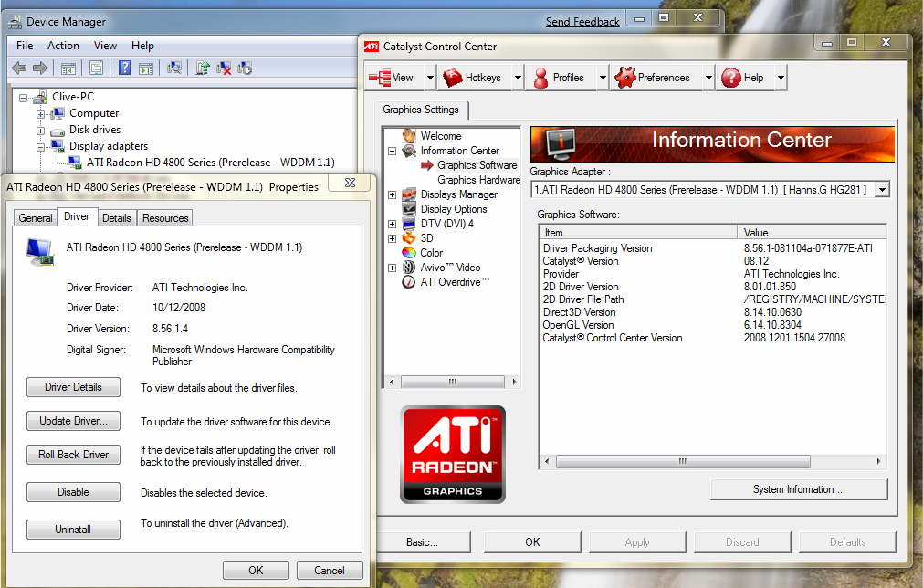
Task: Click the Driver Details button
Action: [74, 387]
